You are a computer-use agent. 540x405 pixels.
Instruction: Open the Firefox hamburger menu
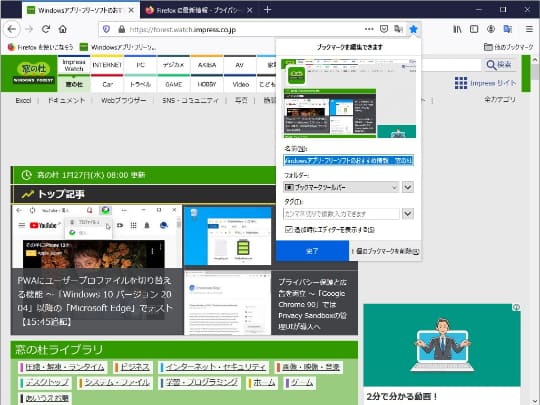tap(529, 29)
